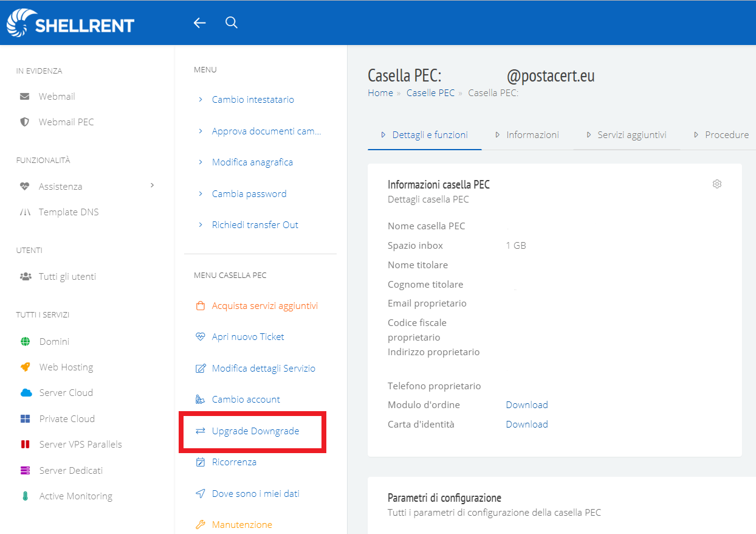Image resolution: width=756 pixels, height=534 pixels.
Task: Open the search magnifier icon
Action: point(231,23)
